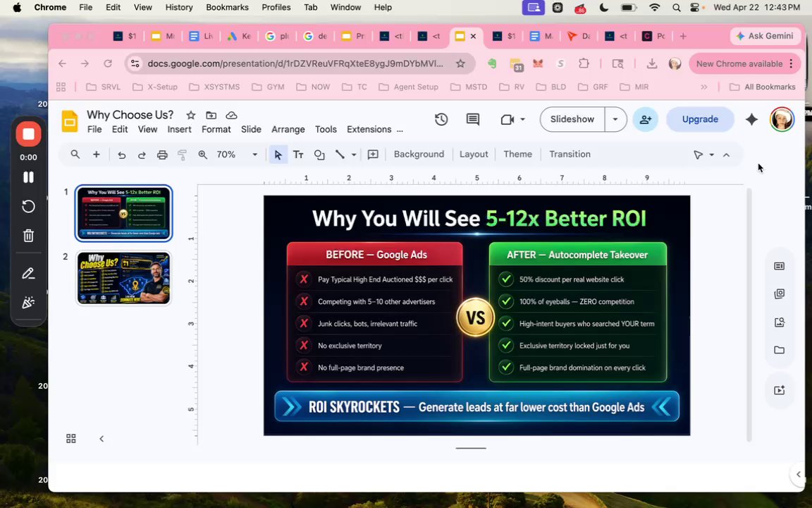Click the Theme button
This screenshot has width=812, height=508.
(x=518, y=155)
